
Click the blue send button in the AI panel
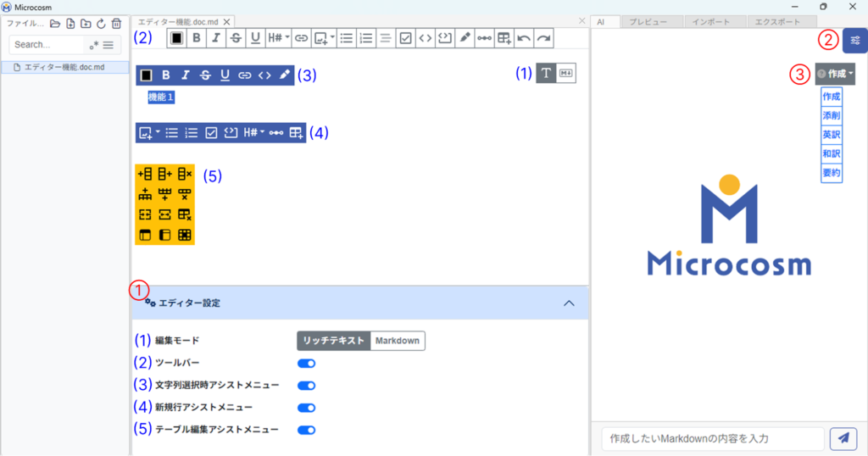tap(843, 439)
